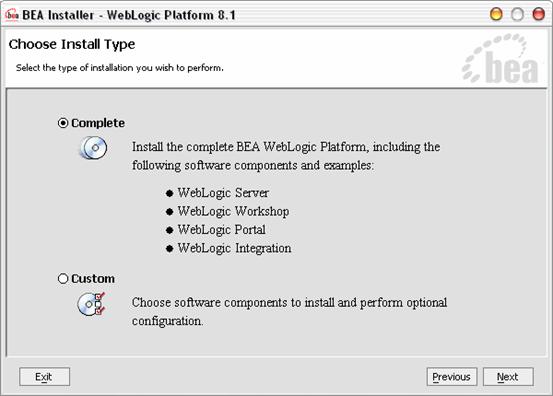
Task: Click the WebLogic Portal bullet item
Action: (x=221, y=230)
